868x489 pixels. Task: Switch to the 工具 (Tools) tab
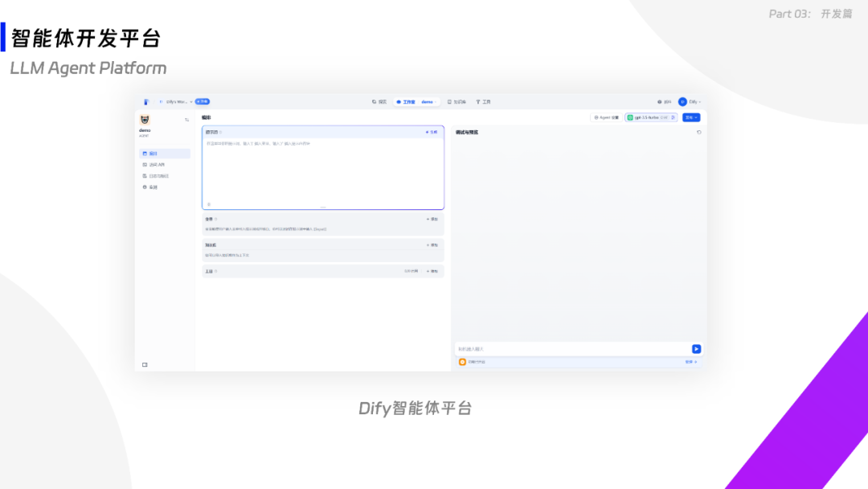pyautogui.click(x=484, y=102)
